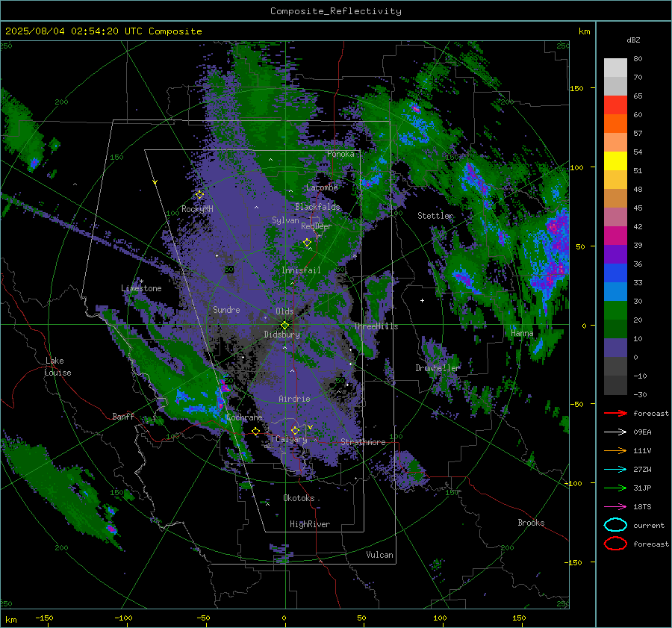Click the Sylvan label on the map
The width and height of the screenshot is (672, 628).
(285, 220)
